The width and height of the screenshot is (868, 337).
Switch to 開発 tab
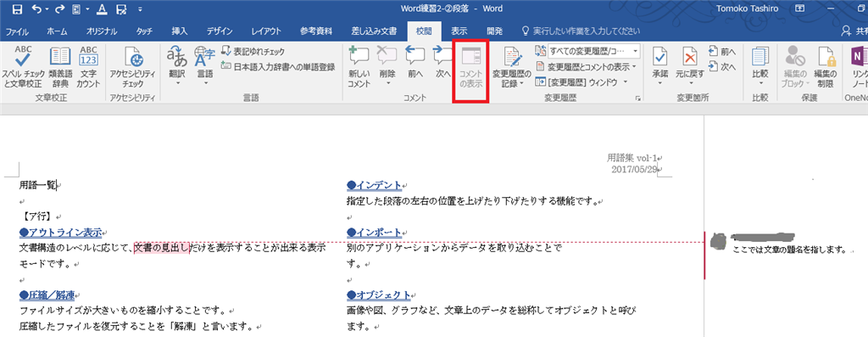[494, 31]
